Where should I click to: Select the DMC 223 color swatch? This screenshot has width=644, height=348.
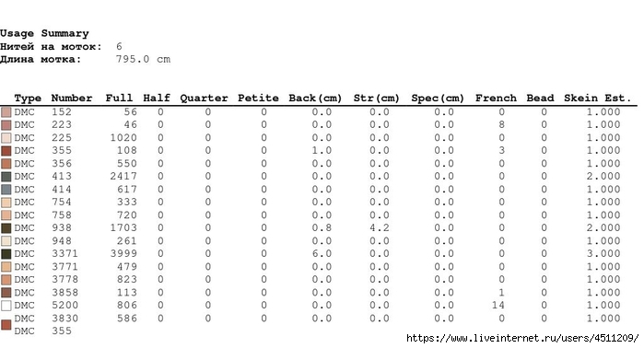[6, 125]
